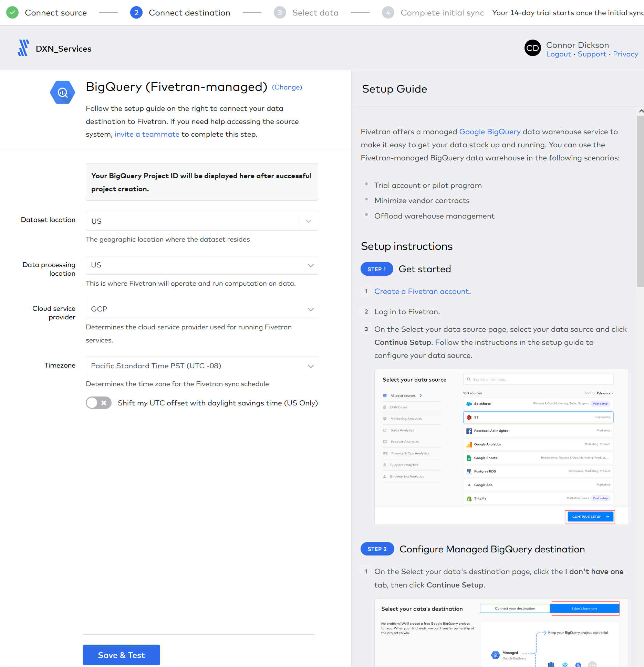Click the green checkmark on Connect source
Image resolution: width=644 pixels, height=667 pixels.
12,12
